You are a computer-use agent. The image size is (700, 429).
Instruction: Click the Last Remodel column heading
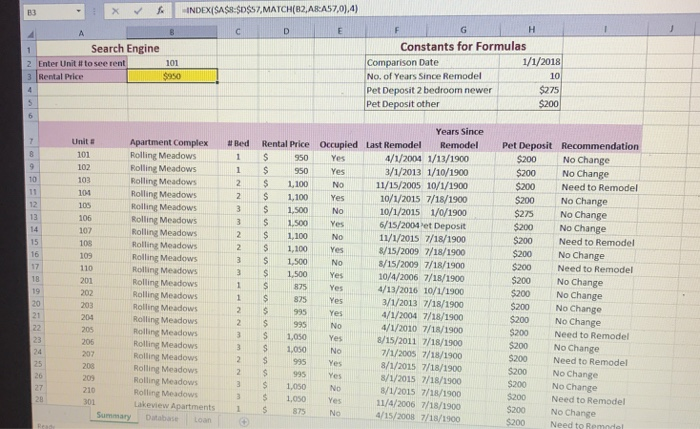[393, 145]
